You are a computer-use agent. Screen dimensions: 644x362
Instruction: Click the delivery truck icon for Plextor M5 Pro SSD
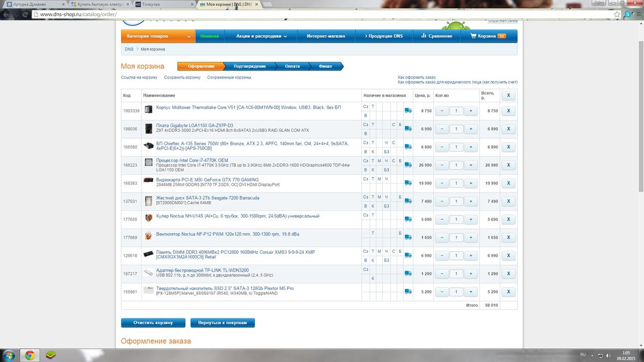408,292
